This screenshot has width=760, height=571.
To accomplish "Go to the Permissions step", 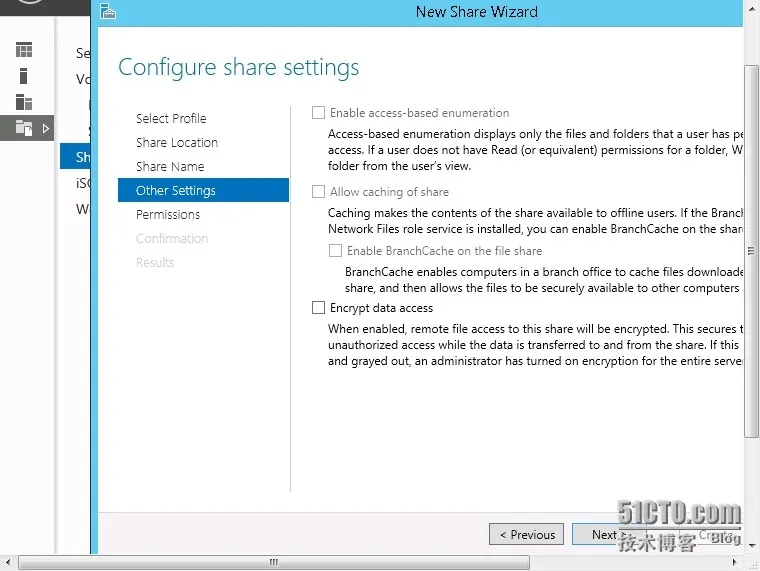I will pos(168,214).
